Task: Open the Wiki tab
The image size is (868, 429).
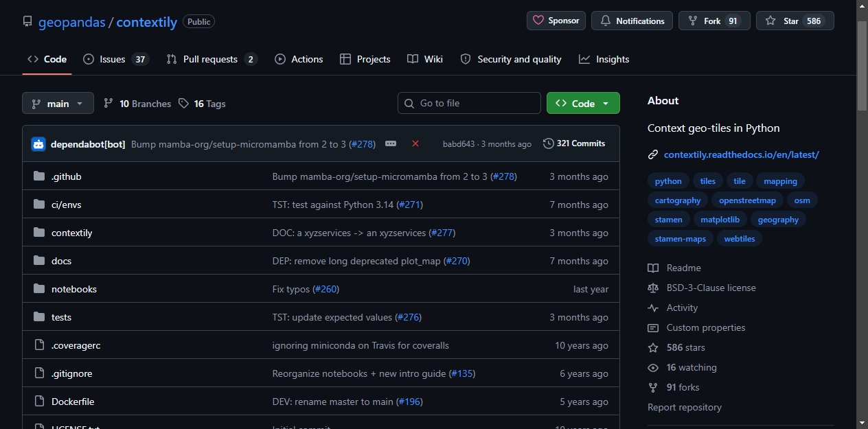Action: (x=425, y=59)
